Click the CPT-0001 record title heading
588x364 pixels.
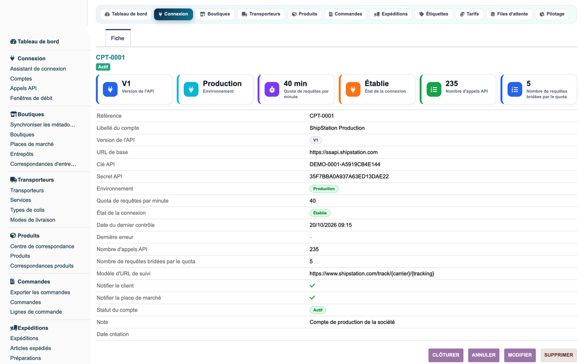(110, 57)
